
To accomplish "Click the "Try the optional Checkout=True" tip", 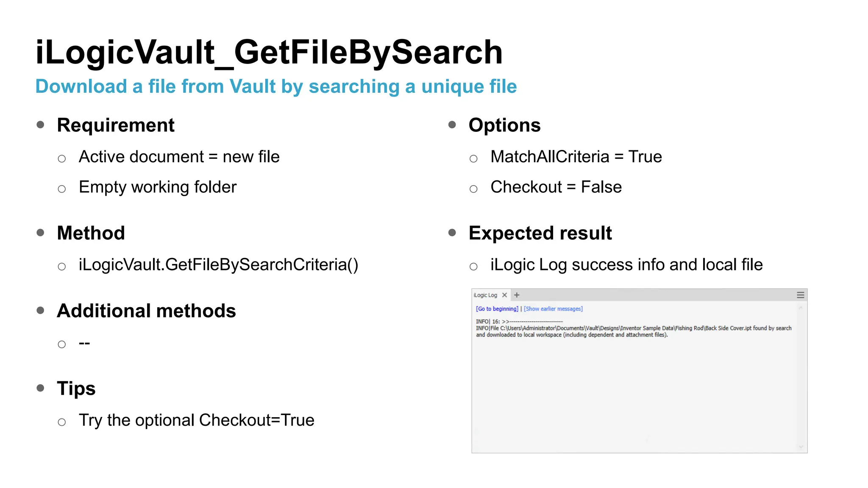I will pyautogui.click(x=196, y=420).
